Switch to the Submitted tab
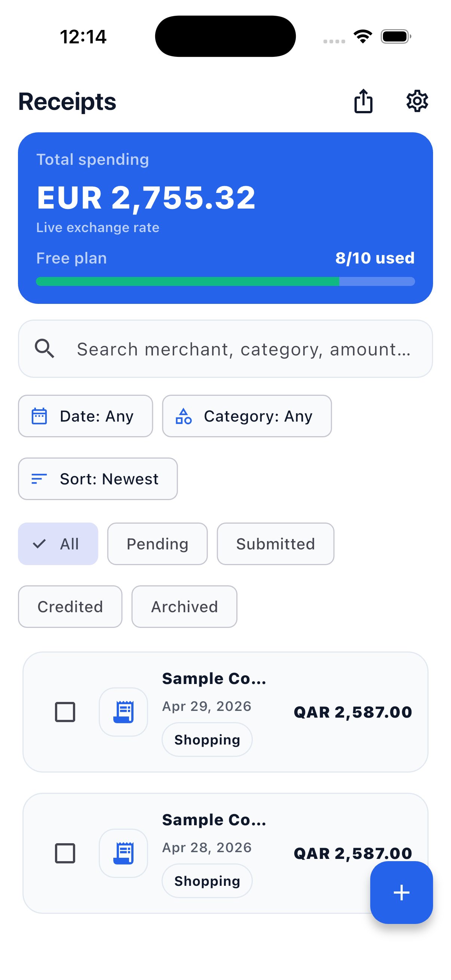 [x=275, y=543]
